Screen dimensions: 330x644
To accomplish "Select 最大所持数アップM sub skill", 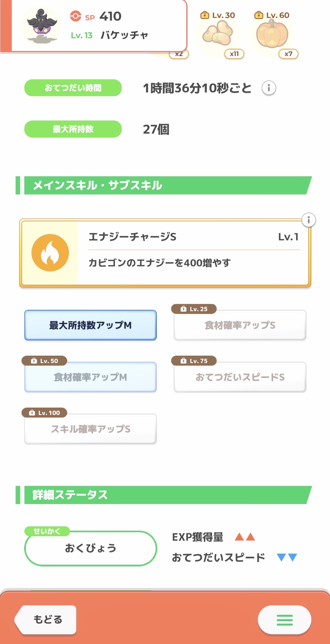I will [x=91, y=325].
